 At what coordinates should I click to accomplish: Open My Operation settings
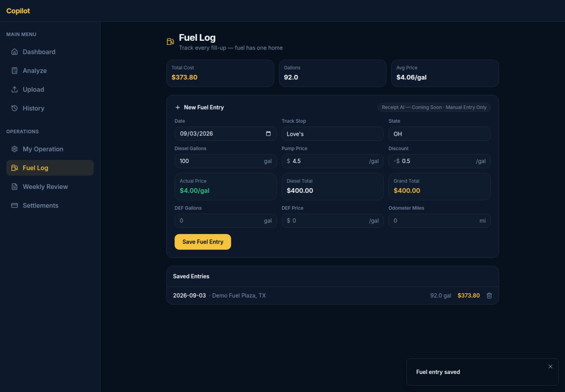click(x=50, y=149)
